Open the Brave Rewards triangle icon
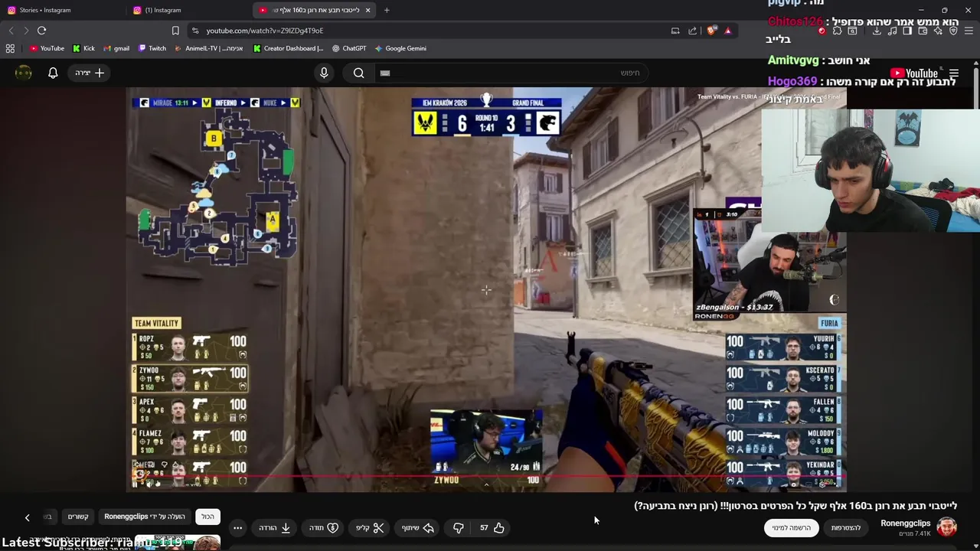Screen dimensions: 980x551 point(727,31)
